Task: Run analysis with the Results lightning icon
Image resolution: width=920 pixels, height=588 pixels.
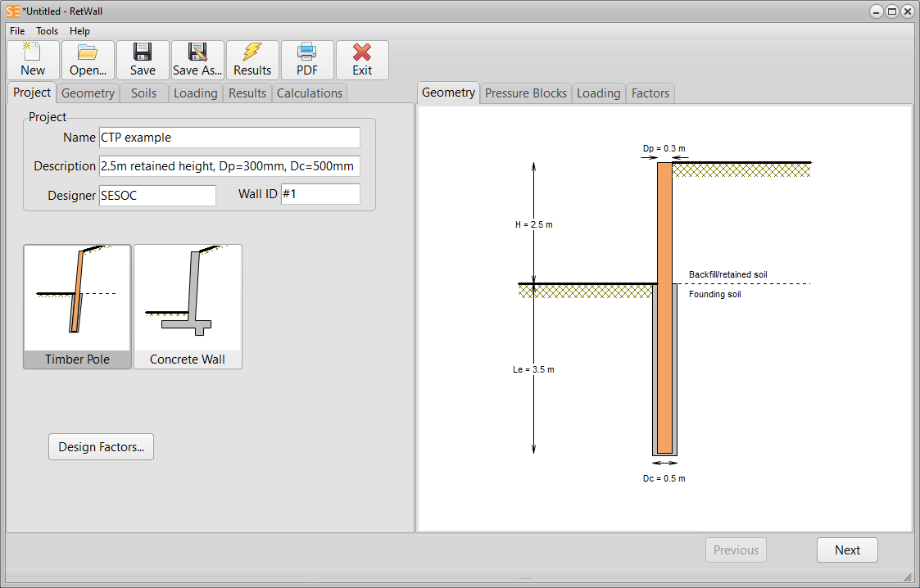Action: [x=252, y=60]
